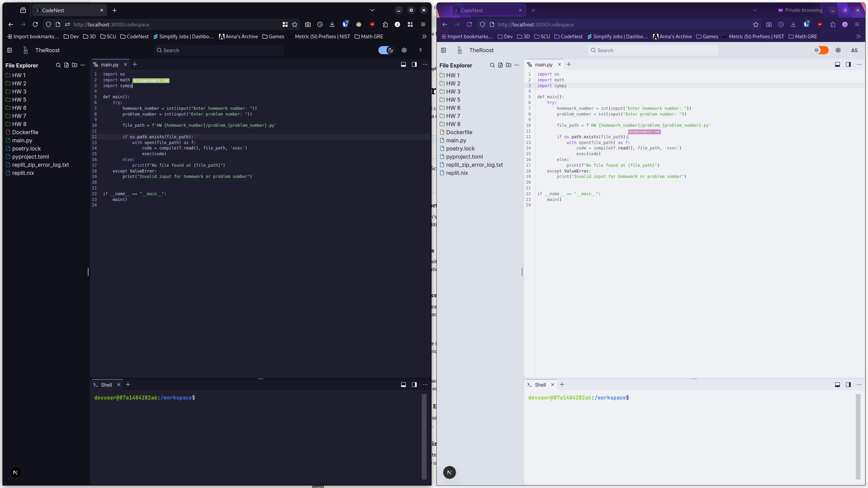868x488 pixels.
Task: Split shell pane downward in left window
Action: coord(403,385)
